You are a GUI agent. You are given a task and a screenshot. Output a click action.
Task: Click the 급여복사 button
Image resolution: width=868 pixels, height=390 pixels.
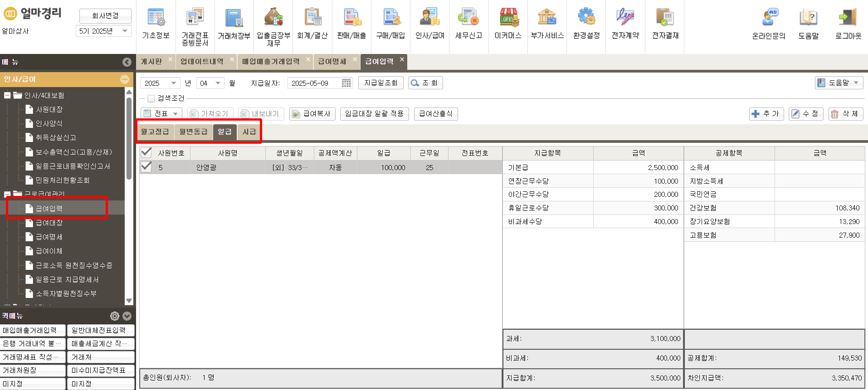coord(312,113)
